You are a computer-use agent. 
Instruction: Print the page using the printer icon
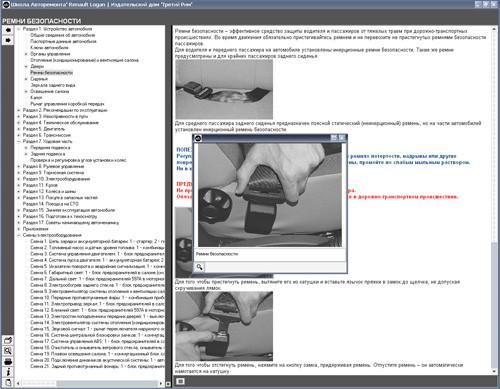click(x=8, y=361)
